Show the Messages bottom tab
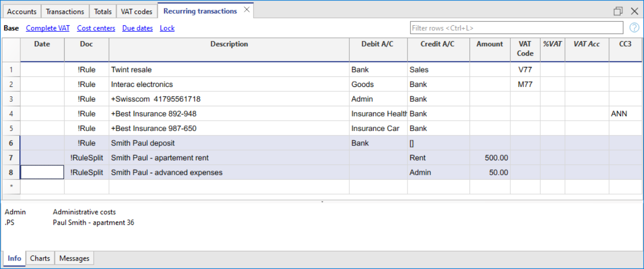Screen dimensions: 644x269 tap(75, 258)
